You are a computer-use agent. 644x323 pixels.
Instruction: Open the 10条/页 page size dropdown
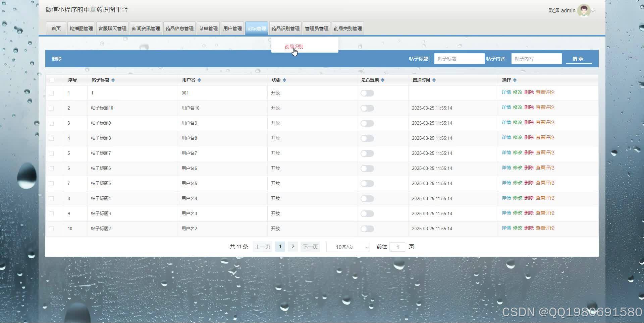tap(348, 247)
